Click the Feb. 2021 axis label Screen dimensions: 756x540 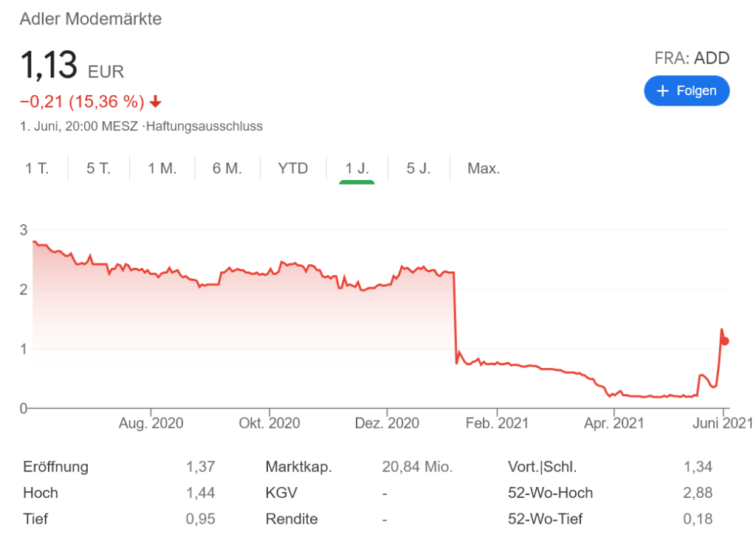coord(497,423)
